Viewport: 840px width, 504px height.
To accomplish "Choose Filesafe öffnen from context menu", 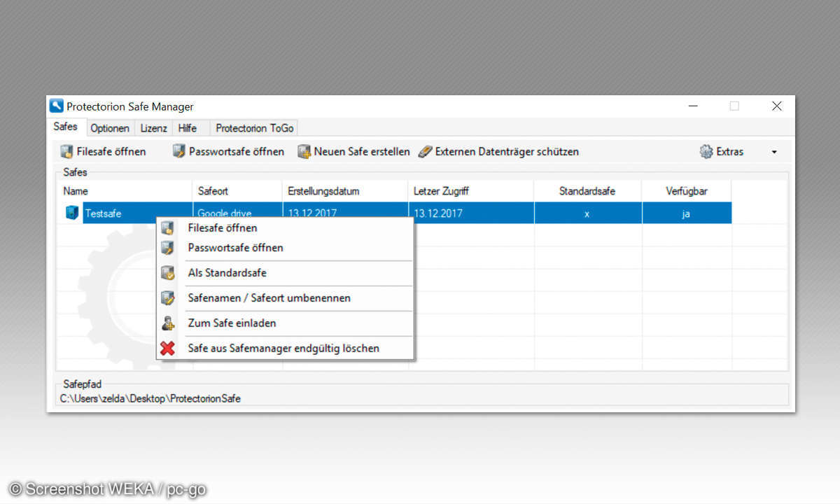I will coord(285,228).
